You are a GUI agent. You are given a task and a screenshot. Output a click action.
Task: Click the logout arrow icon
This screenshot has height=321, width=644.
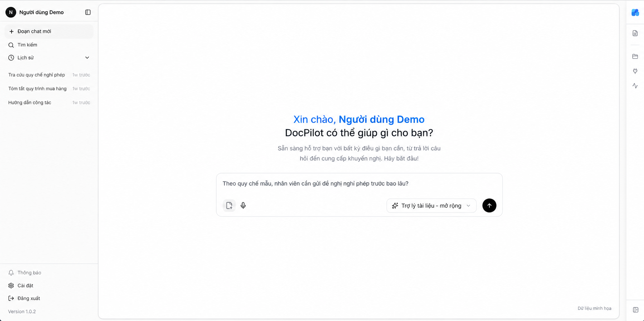(x=11, y=298)
